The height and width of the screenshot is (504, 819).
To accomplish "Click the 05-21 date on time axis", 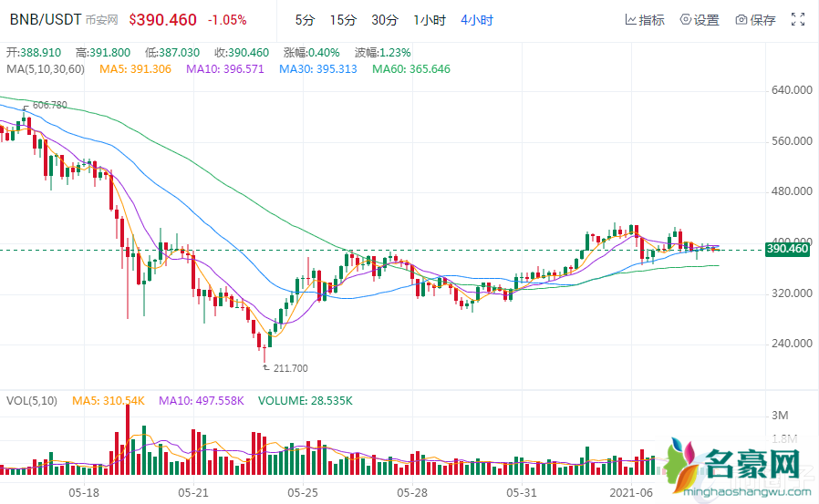I will coord(193,492).
